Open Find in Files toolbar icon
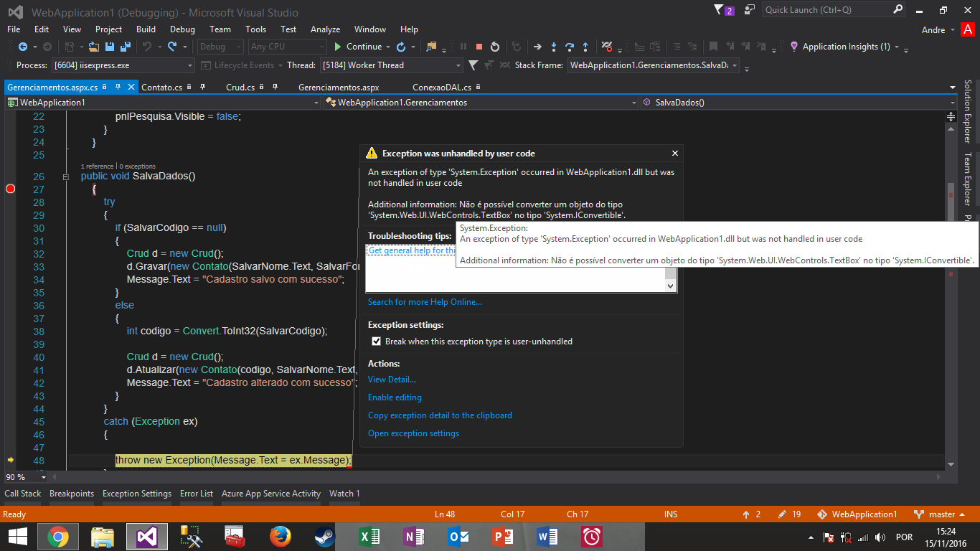 tap(431, 47)
